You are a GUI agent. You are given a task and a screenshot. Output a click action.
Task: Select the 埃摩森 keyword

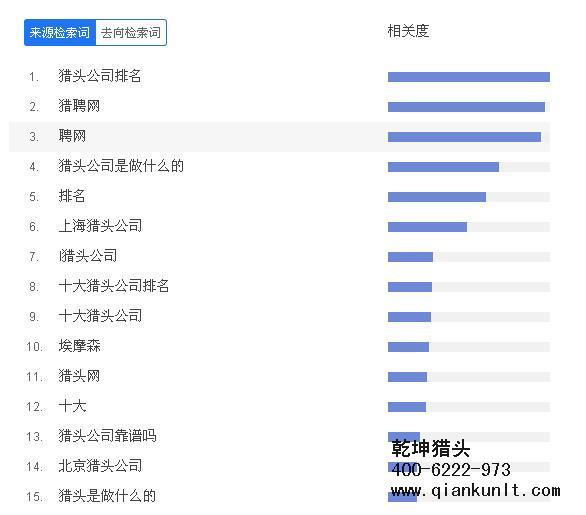79,346
